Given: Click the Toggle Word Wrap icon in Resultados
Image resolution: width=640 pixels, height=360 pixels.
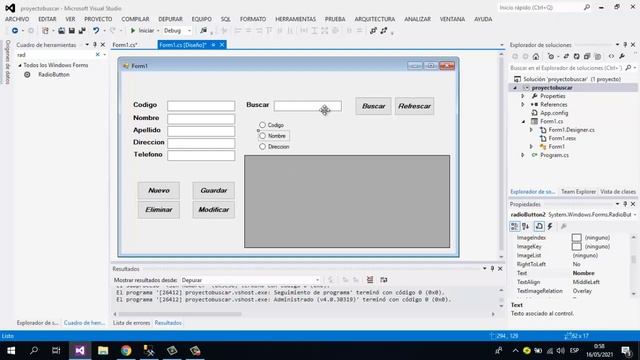Looking at the screenshot, I should pos(384,280).
